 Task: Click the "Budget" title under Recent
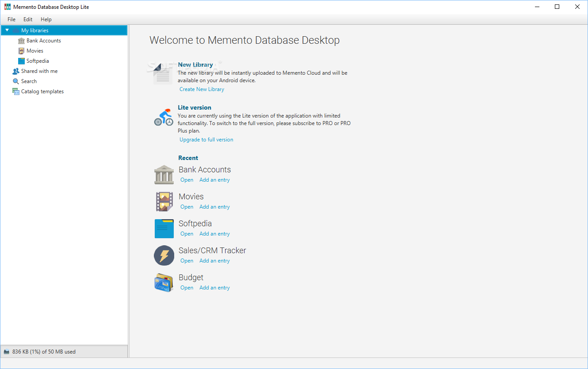pyautogui.click(x=191, y=278)
